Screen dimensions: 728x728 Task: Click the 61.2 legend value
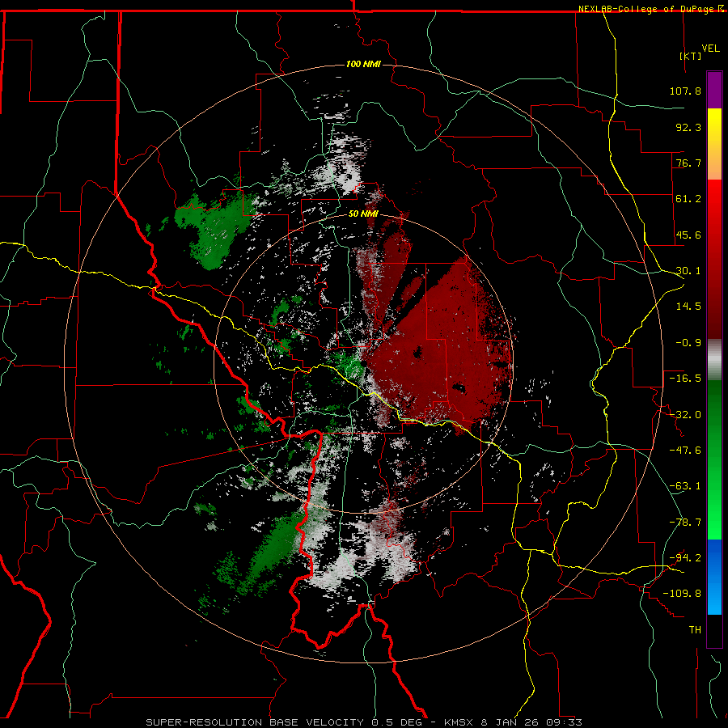click(x=688, y=199)
